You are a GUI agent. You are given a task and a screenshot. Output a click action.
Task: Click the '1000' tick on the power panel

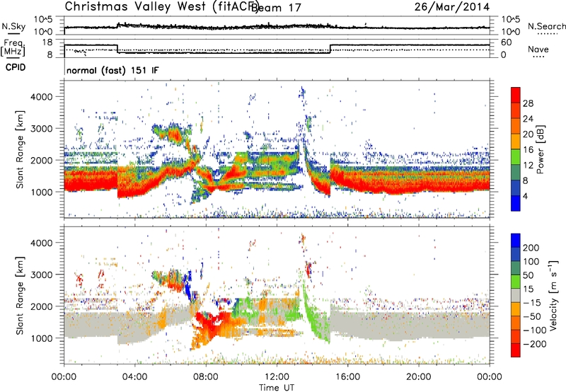[x=42, y=192]
